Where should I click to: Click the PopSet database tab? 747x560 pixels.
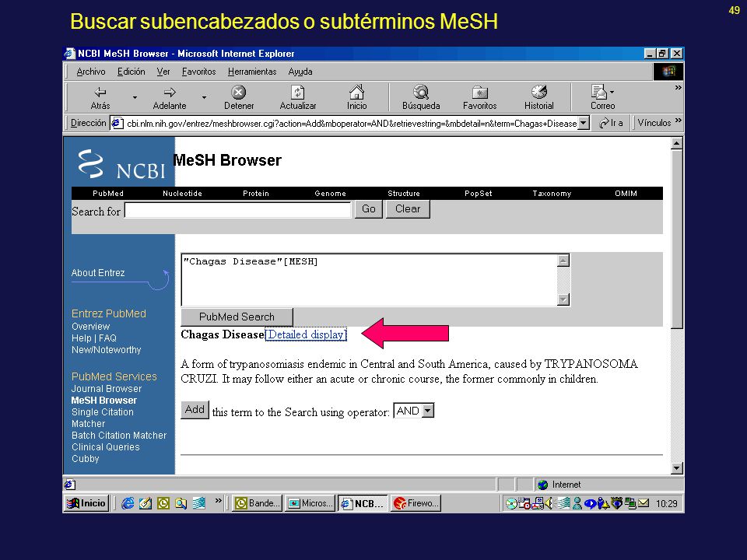click(479, 194)
